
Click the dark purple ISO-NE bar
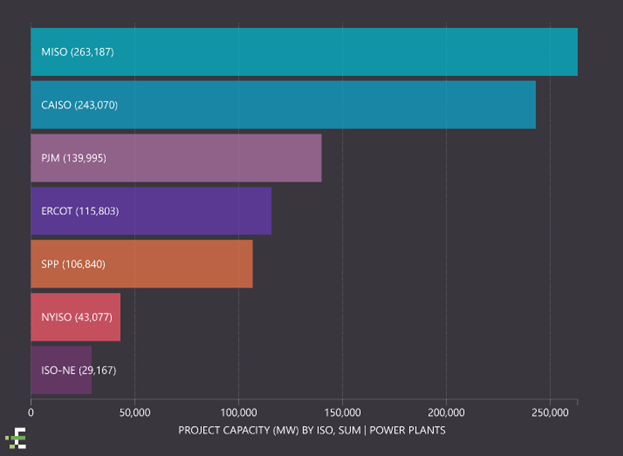coord(61,370)
